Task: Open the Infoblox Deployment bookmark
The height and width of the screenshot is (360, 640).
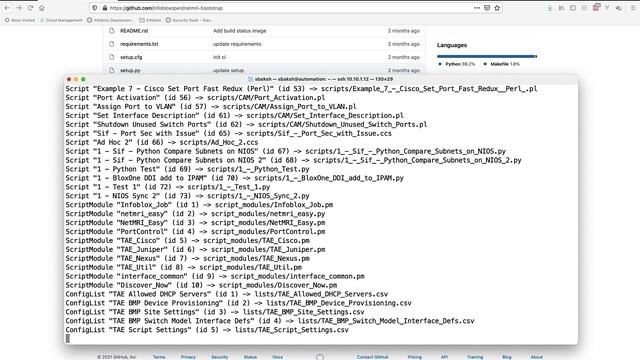Action: tap(110, 20)
